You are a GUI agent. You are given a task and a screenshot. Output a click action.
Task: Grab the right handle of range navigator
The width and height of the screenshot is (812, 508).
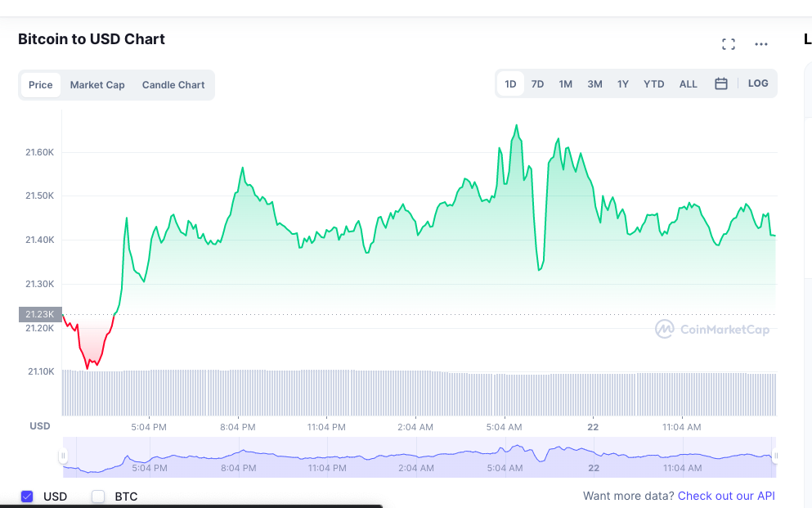click(775, 456)
